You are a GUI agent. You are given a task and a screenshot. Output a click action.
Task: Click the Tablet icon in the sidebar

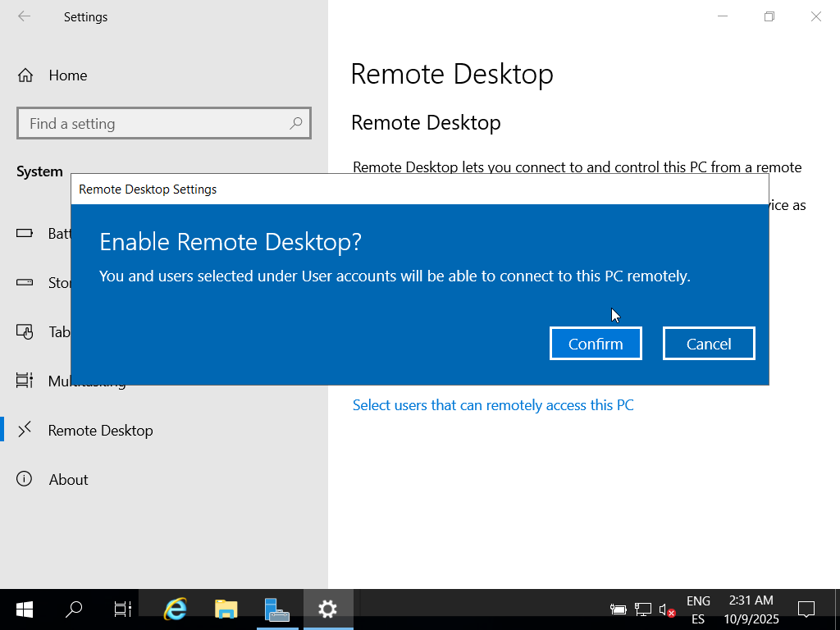(25, 332)
